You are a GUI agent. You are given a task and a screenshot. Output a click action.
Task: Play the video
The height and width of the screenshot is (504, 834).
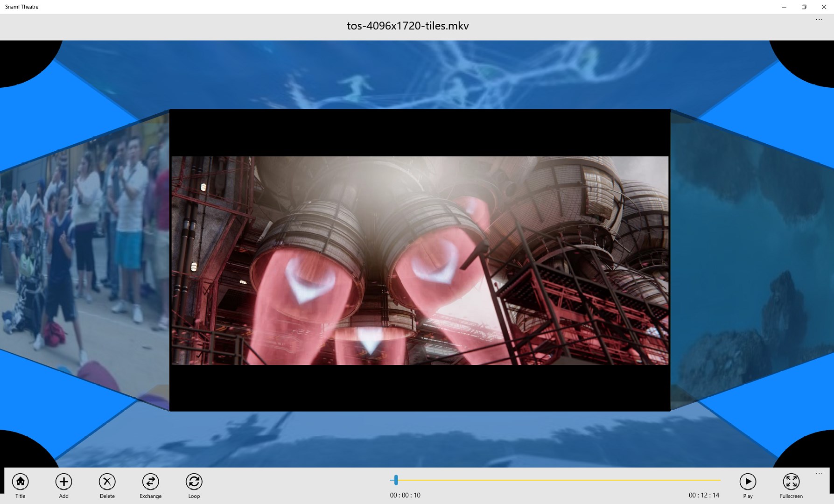coord(748,485)
